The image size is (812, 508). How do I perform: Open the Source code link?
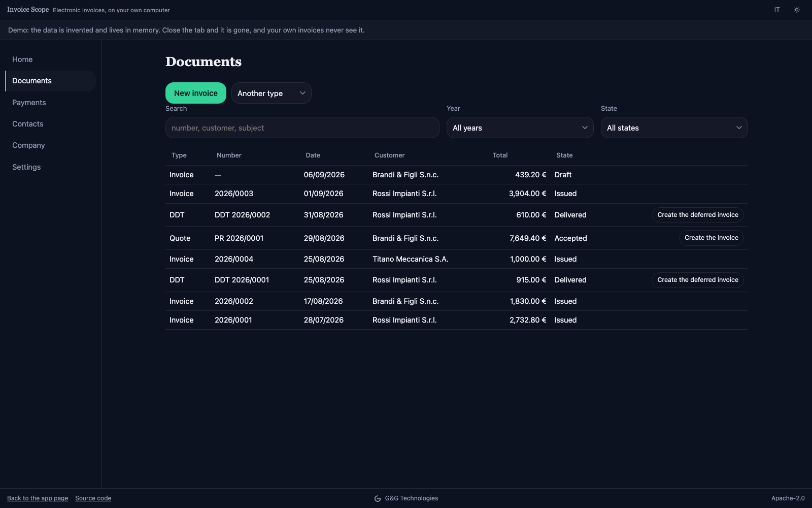click(93, 498)
